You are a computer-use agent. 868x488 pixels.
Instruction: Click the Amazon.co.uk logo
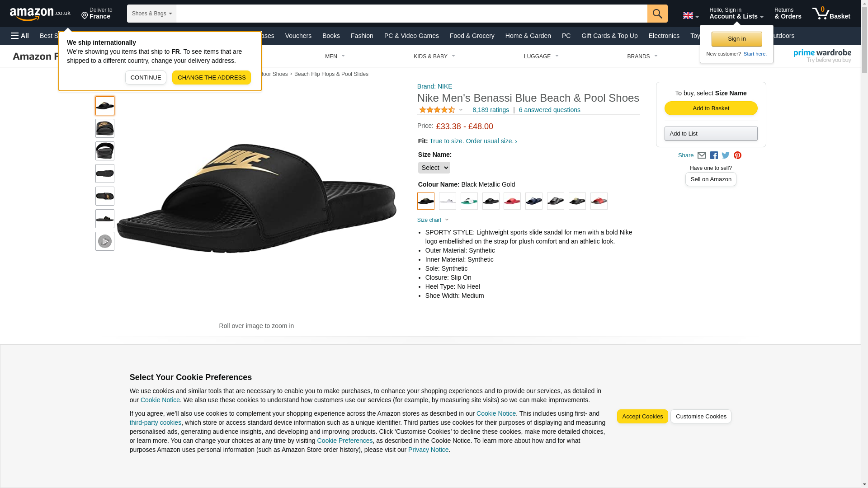(x=40, y=14)
